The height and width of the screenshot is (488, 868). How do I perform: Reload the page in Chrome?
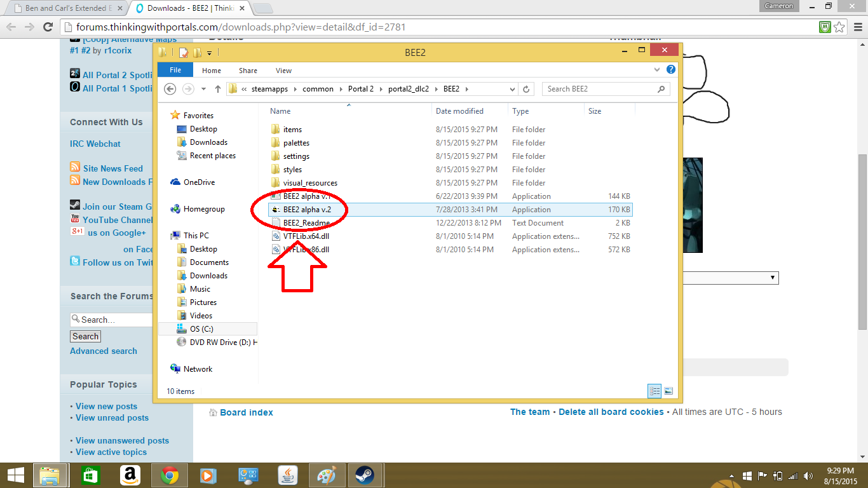pyautogui.click(x=48, y=27)
